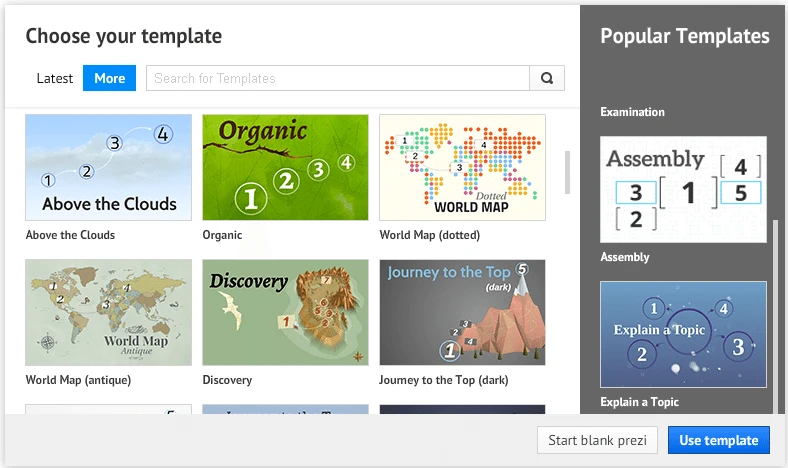The height and width of the screenshot is (468, 788).
Task: Choose the Organic template thumbnail
Action: (285, 167)
